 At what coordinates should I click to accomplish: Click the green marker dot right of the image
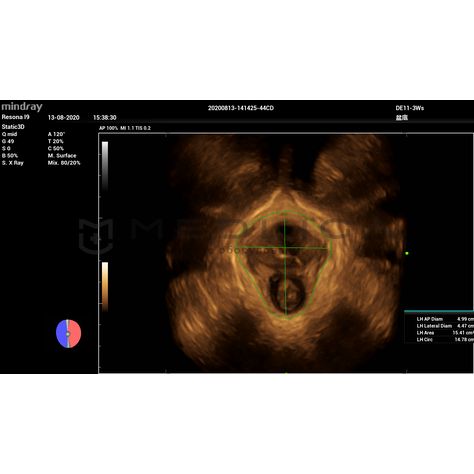(x=407, y=253)
